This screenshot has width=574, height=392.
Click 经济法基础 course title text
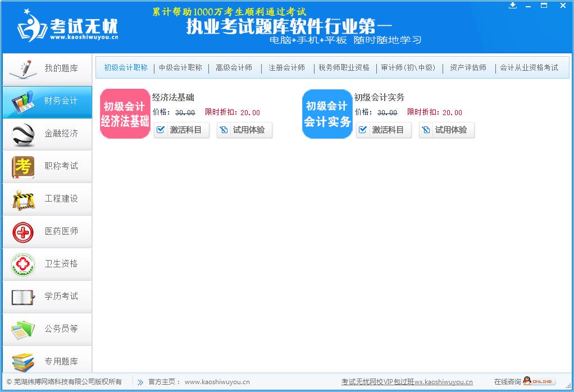coord(173,97)
